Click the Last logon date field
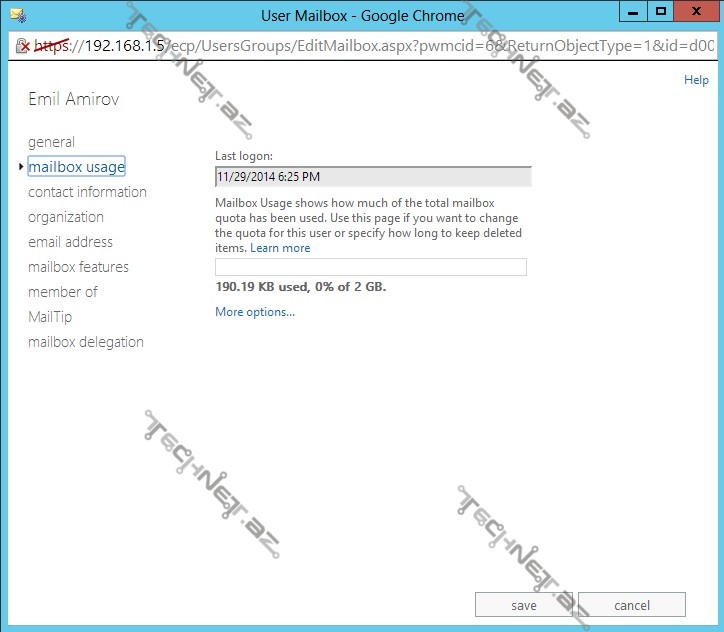 pyautogui.click(x=373, y=177)
